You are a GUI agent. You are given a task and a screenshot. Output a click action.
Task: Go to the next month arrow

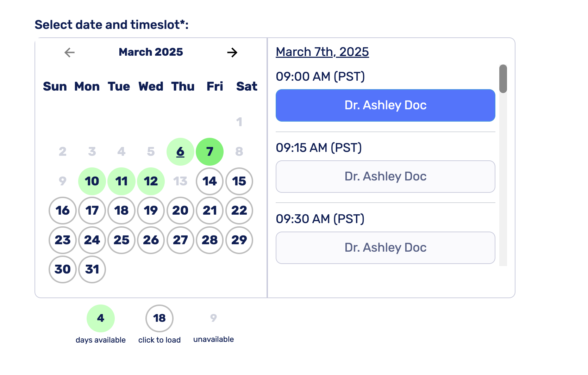pos(232,53)
